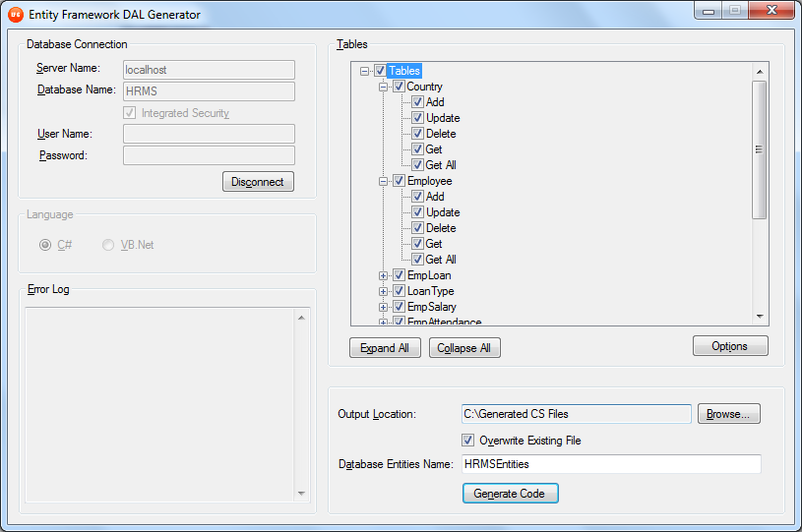Select the VB.Net language radio button
Viewport: 802px width, 532px height.
click(x=108, y=245)
